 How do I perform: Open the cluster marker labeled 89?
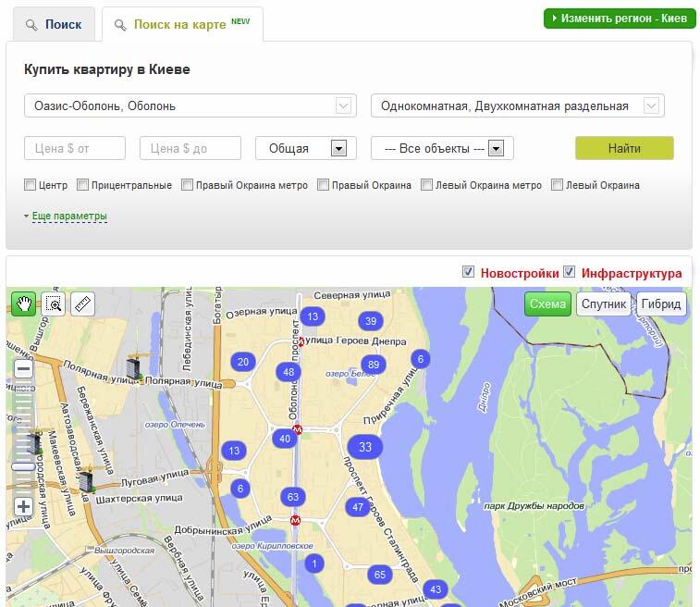(x=374, y=365)
